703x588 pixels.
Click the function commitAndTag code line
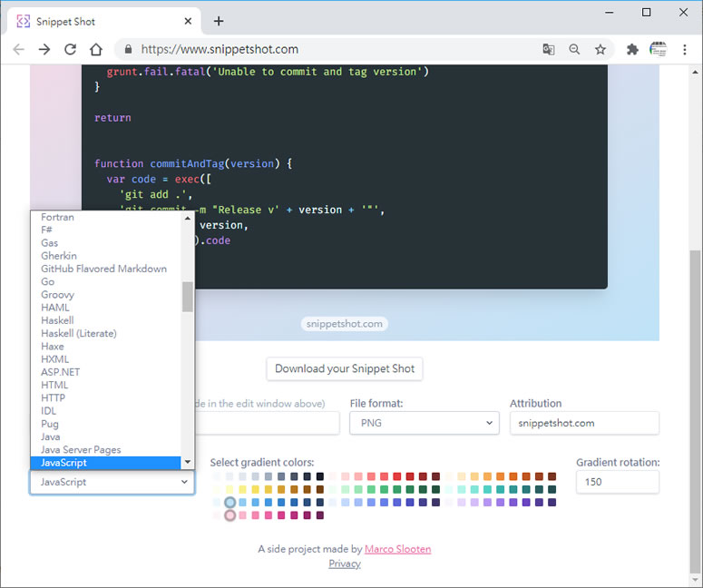193,163
